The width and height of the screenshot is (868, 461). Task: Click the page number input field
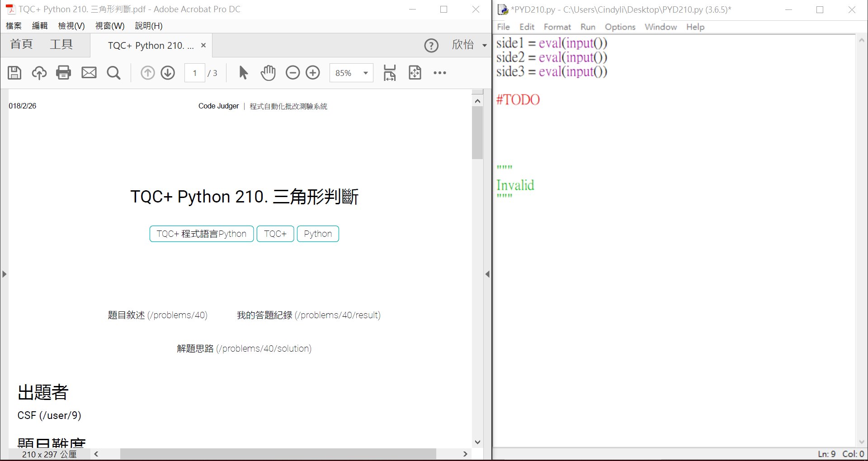coord(195,73)
